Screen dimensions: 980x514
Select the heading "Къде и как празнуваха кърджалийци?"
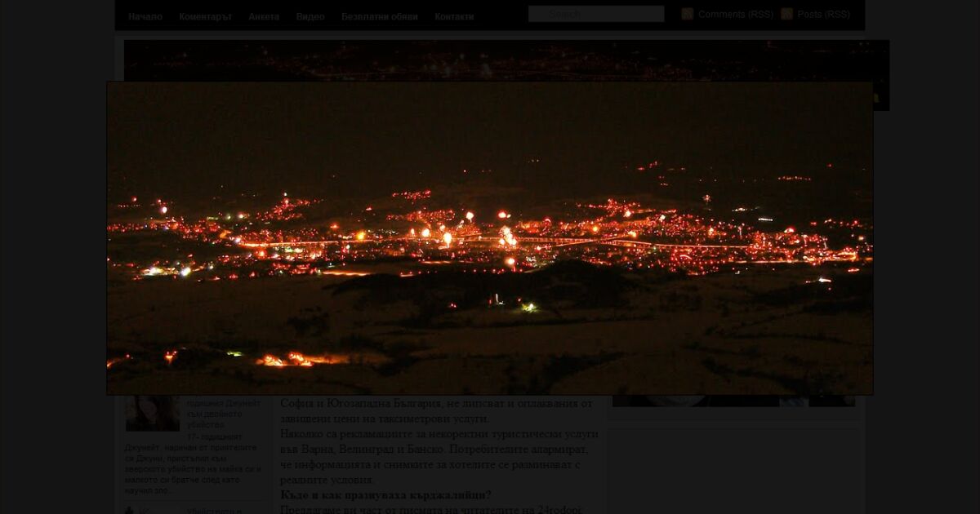(386, 495)
